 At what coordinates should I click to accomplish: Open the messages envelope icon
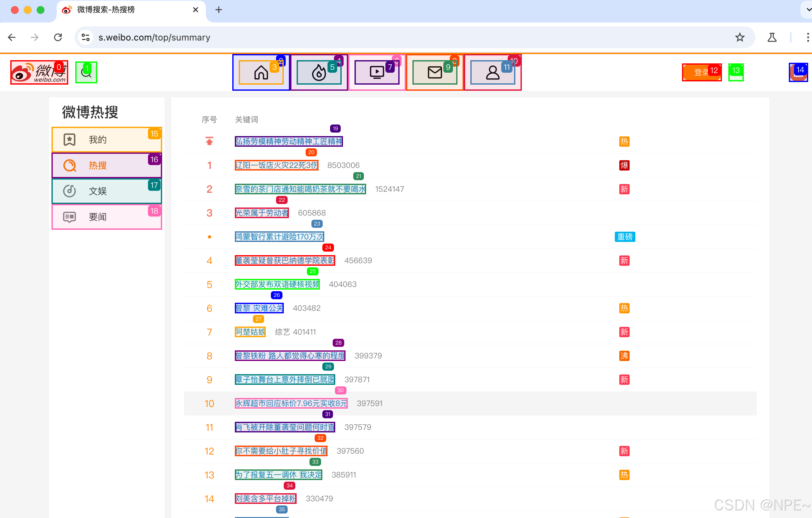pyautogui.click(x=435, y=72)
